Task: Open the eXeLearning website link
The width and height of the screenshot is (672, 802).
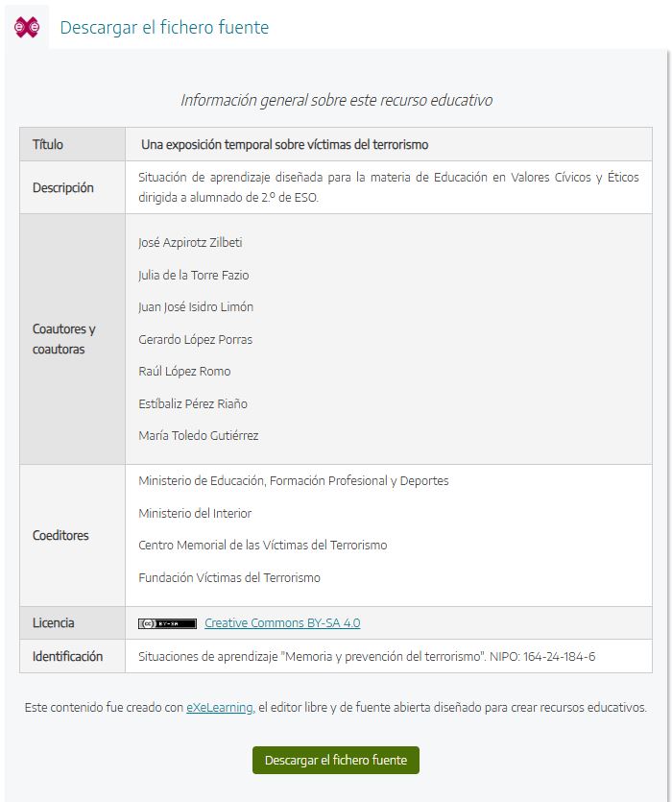Action: [220, 707]
